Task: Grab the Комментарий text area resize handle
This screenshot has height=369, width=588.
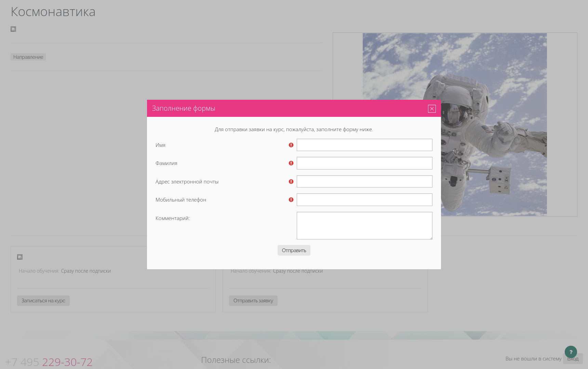Action: (x=431, y=238)
